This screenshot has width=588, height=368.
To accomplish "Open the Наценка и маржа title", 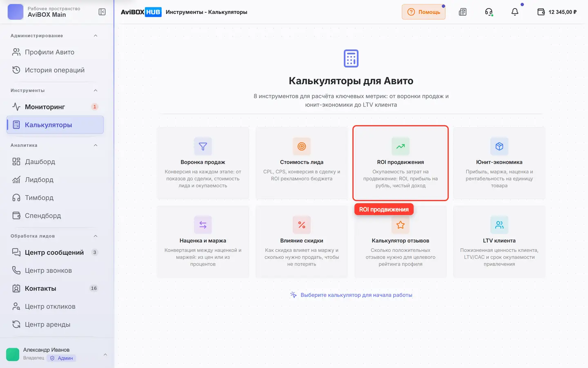I will 203,241.
